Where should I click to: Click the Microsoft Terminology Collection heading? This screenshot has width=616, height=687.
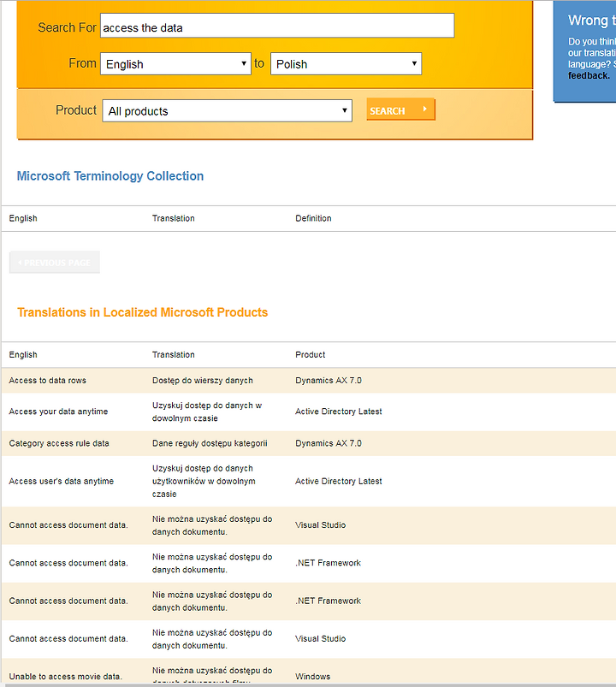pyautogui.click(x=110, y=175)
